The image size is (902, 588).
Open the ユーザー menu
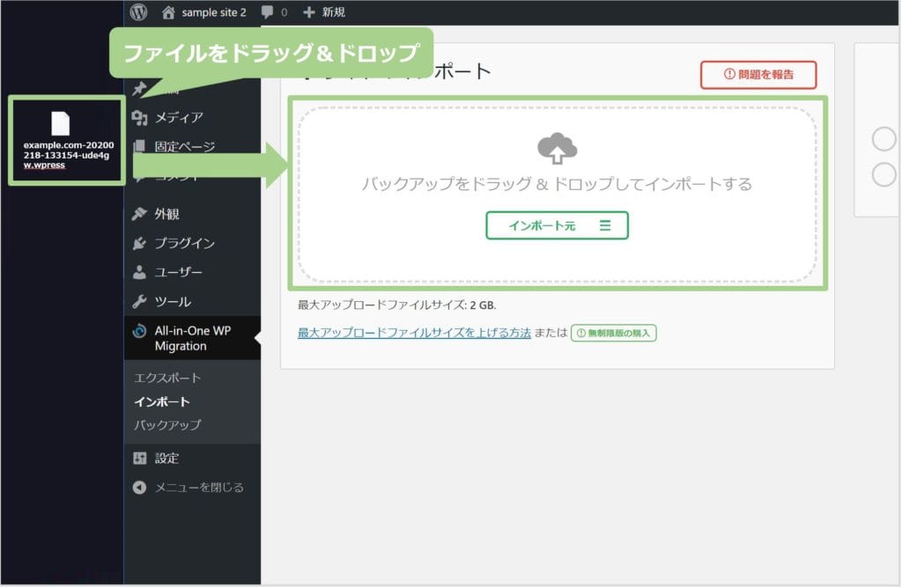[x=178, y=272]
